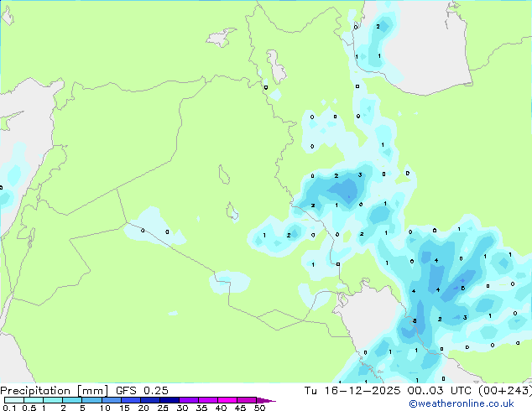The width and height of the screenshot is (532, 411).
Task: Click the 0.1–0.5 mm palest legend swatch
Action: tap(14, 400)
